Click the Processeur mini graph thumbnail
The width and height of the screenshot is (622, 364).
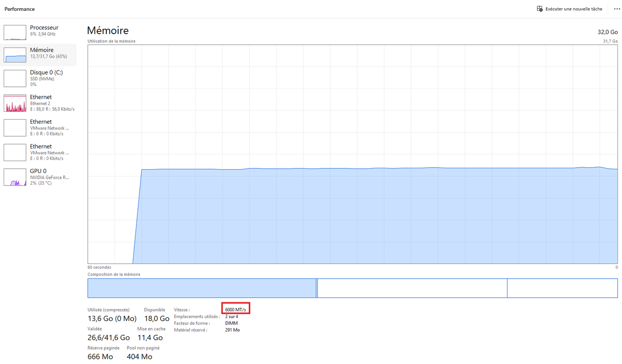tap(15, 32)
